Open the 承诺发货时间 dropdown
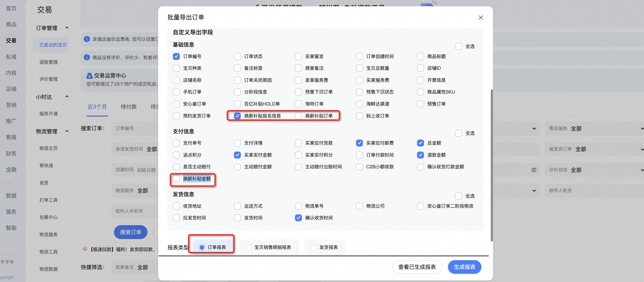644x282 pixels. [135, 149]
